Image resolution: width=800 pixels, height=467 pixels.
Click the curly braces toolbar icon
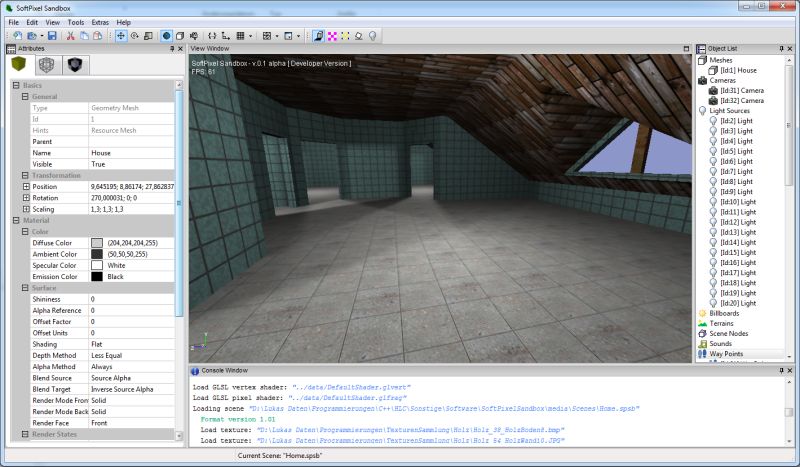212,36
